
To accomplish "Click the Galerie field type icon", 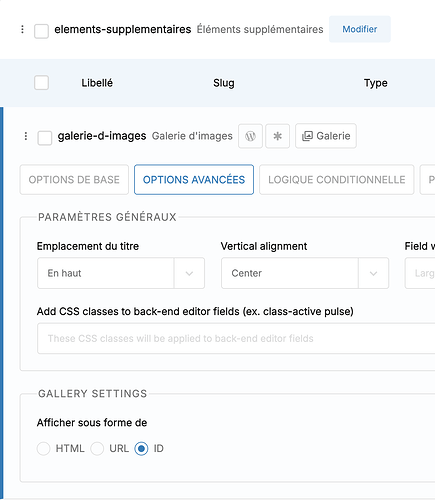I will (x=307, y=136).
